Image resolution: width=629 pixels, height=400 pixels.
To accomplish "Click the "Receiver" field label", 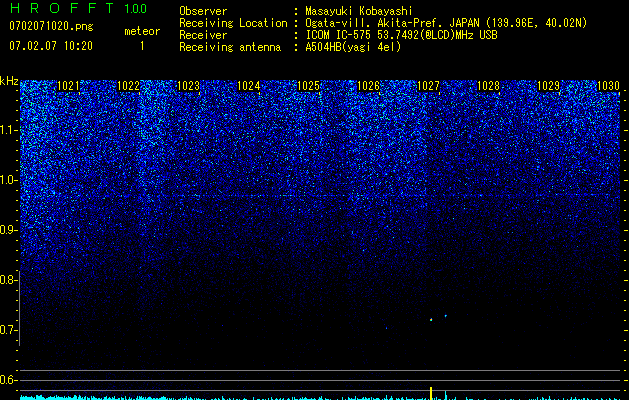I will click(203, 35).
